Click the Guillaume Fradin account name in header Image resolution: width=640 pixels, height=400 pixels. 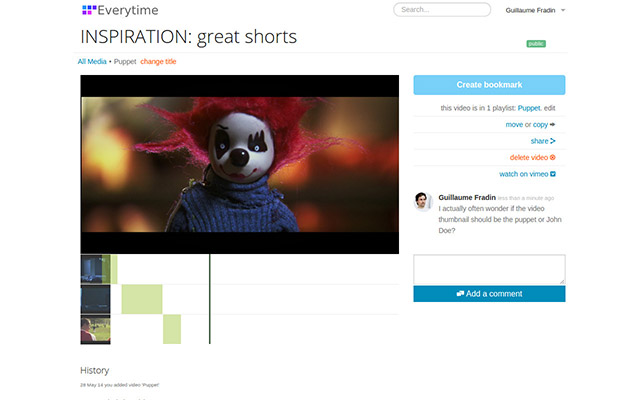pos(530,10)
